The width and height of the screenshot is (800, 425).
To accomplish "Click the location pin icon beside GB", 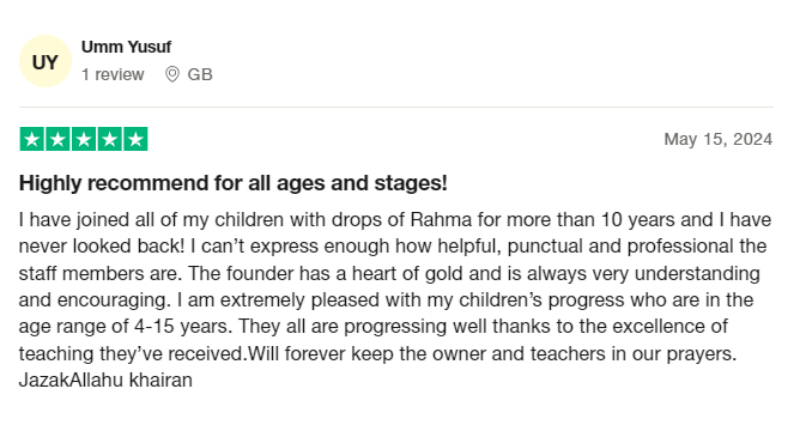I will point(172,74).
